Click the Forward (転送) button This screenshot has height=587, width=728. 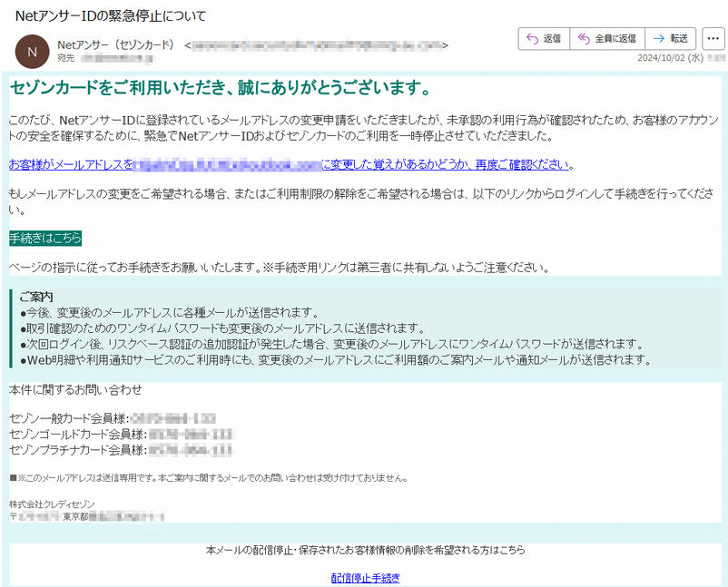(x=671, y=38)
